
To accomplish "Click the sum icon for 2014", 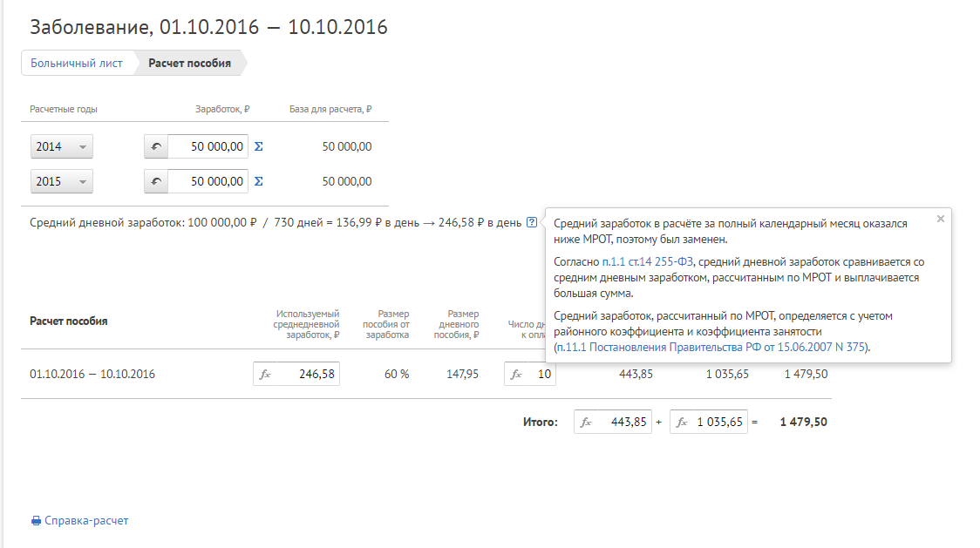I will click(x=259, y=147).
